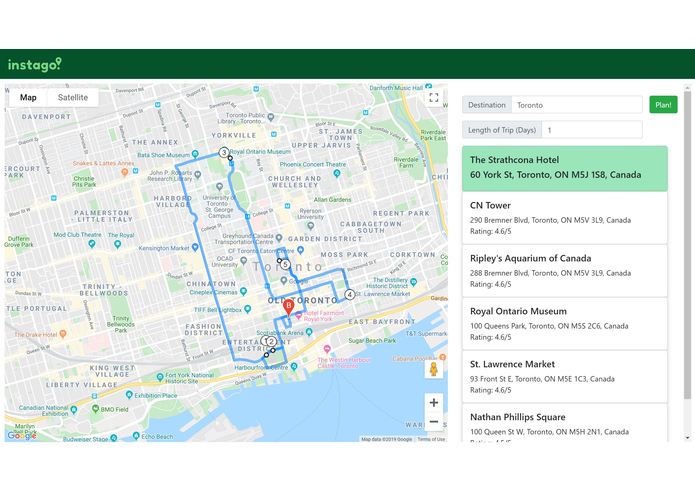
Task: Click the Westin Harbour Castle pin
Action: point(327,349)
